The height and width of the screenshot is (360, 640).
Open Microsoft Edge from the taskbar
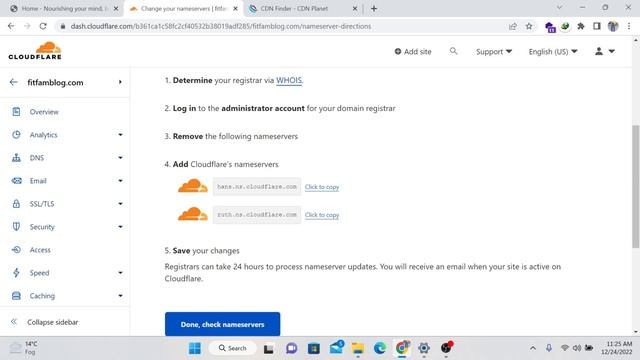[x=380, y=348]
